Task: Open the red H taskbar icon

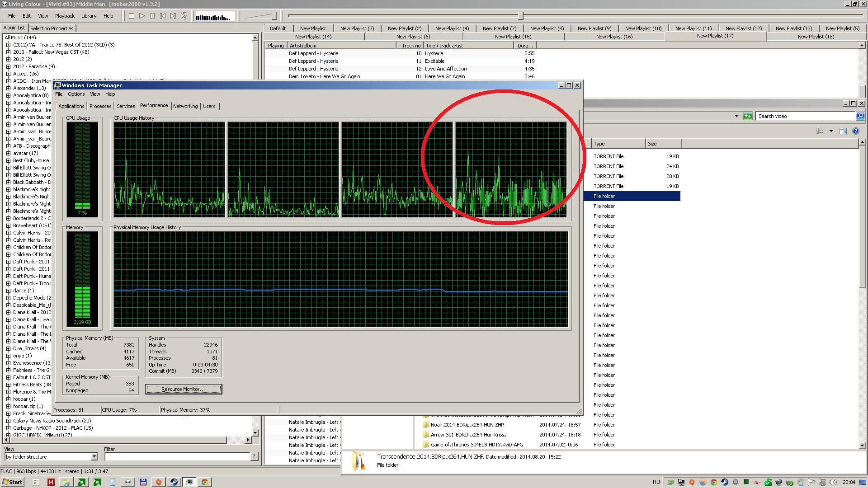Action: 51,482
